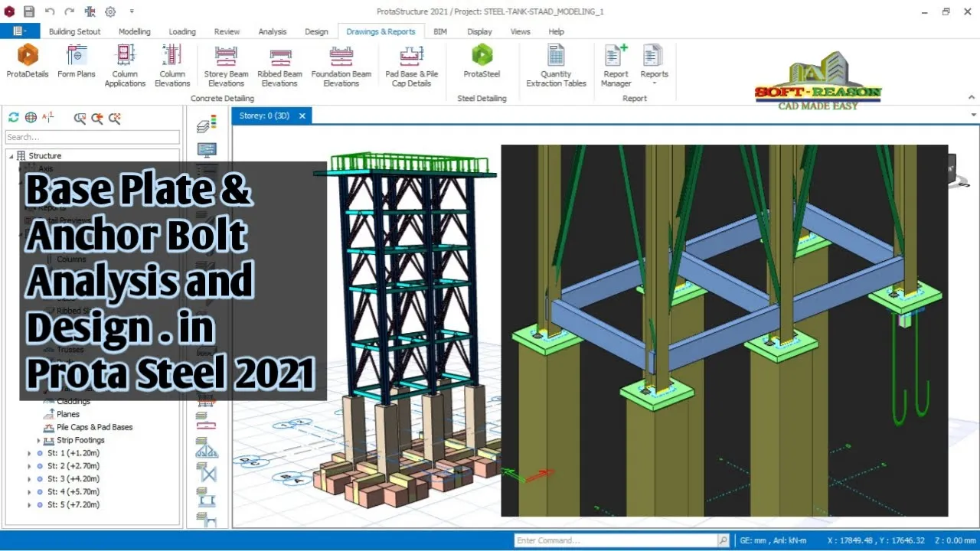980x551 pixels.
Task: Expand the St: 5 (+7.20m) node
Action: click(x=29, y=505)
